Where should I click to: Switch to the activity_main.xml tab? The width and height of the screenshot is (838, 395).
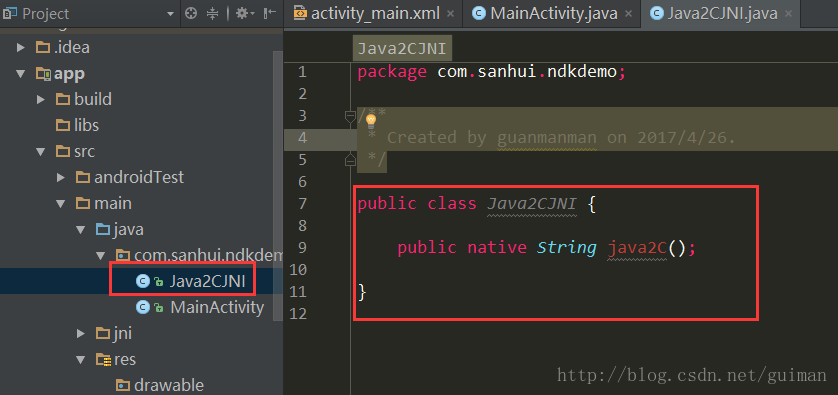tap(375, 13)
